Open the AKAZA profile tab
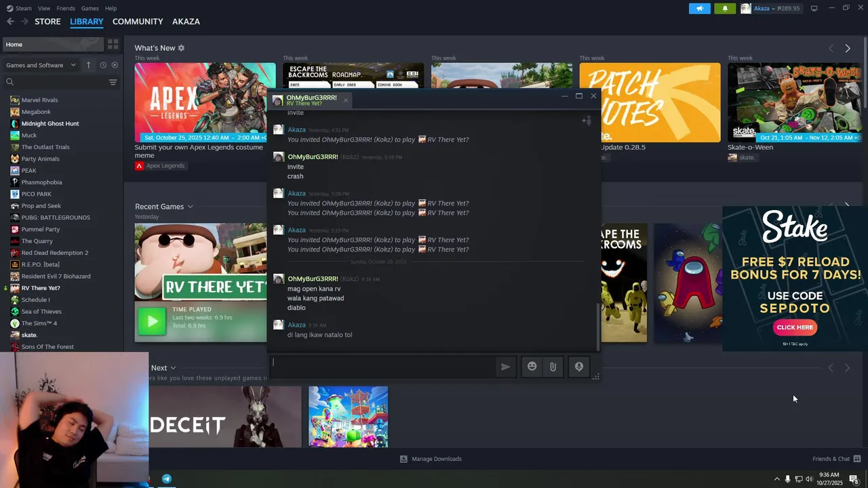Image resolution: width=868 pixels, height=488 pixels. [x=186, y=22]
